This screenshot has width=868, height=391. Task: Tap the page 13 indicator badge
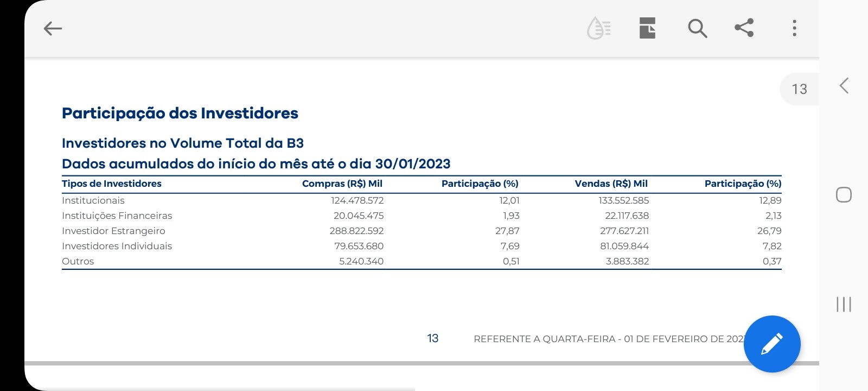799,89
